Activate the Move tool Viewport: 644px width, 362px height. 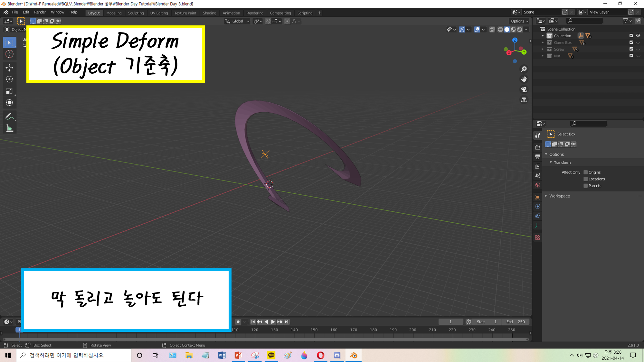(9, 68)
